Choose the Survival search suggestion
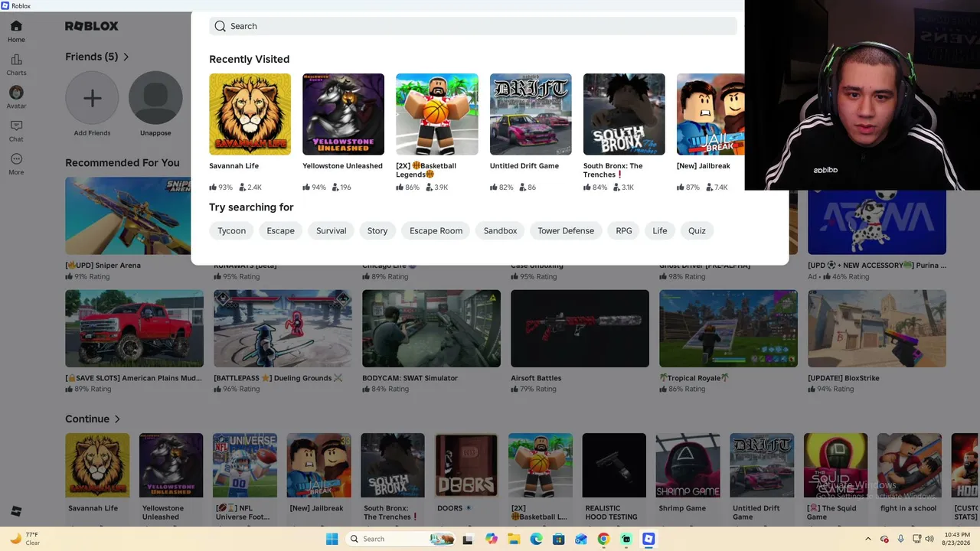The image size is (980, 551). 332,230
